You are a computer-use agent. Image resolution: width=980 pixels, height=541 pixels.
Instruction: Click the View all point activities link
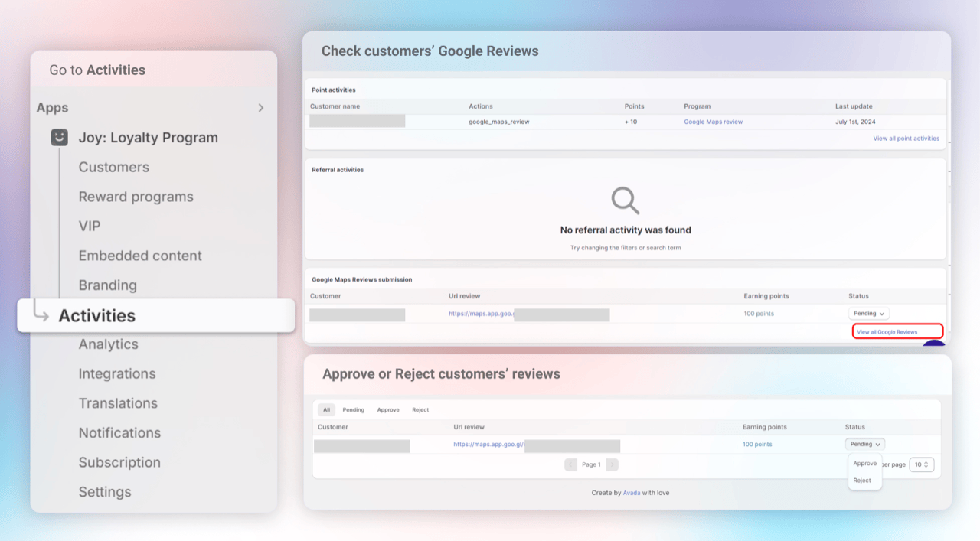click(x=906, y=139)
